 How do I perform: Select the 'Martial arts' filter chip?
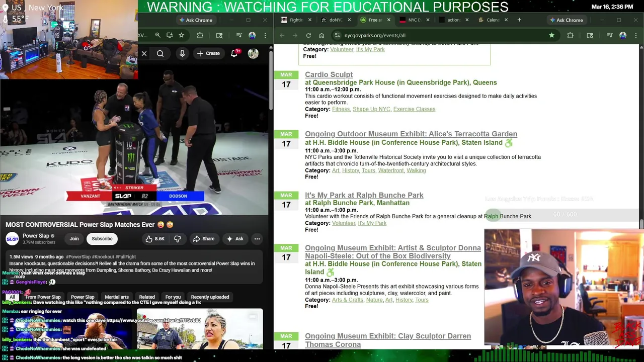click(x=117, y=297)
